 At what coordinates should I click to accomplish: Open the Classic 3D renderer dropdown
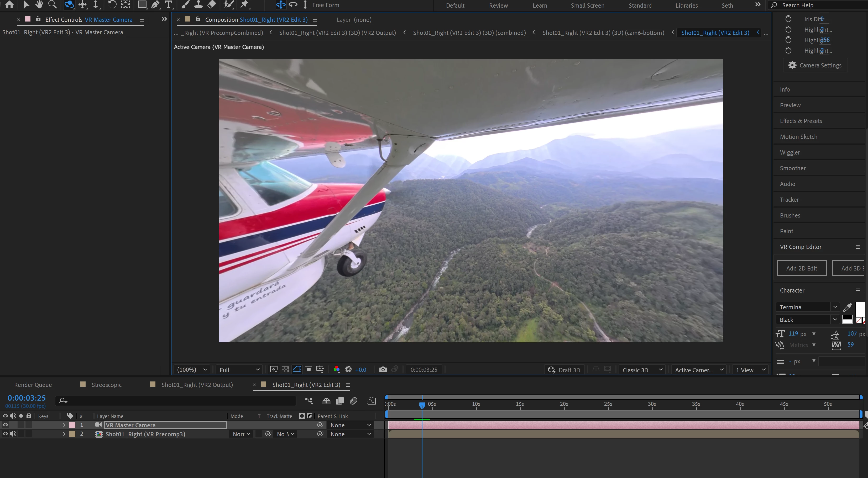(642, 370)
